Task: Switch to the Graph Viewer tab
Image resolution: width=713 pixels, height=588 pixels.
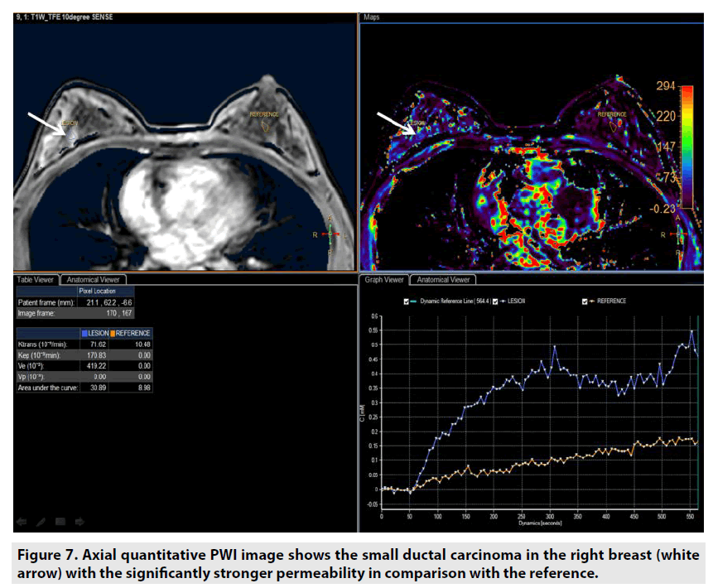Action: click(383, 280)
